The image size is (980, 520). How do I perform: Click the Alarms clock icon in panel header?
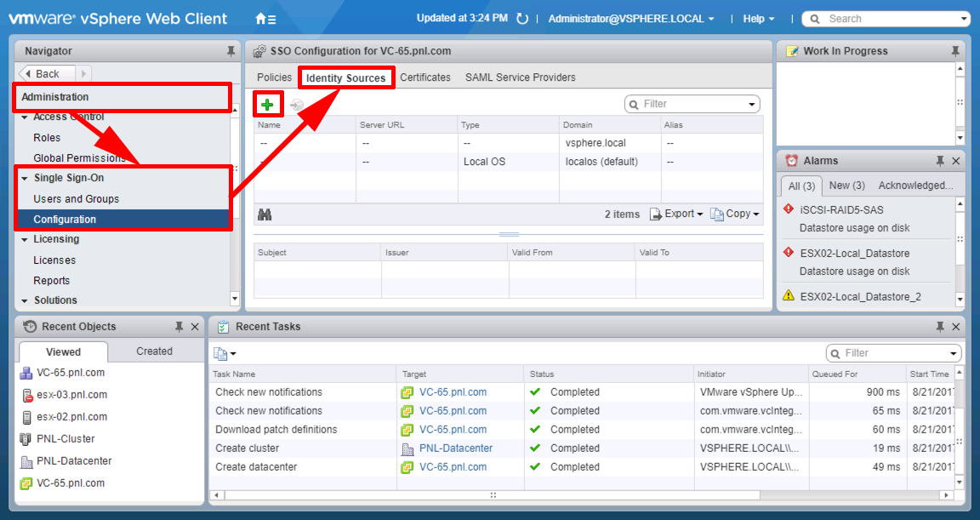coord(791,161)
